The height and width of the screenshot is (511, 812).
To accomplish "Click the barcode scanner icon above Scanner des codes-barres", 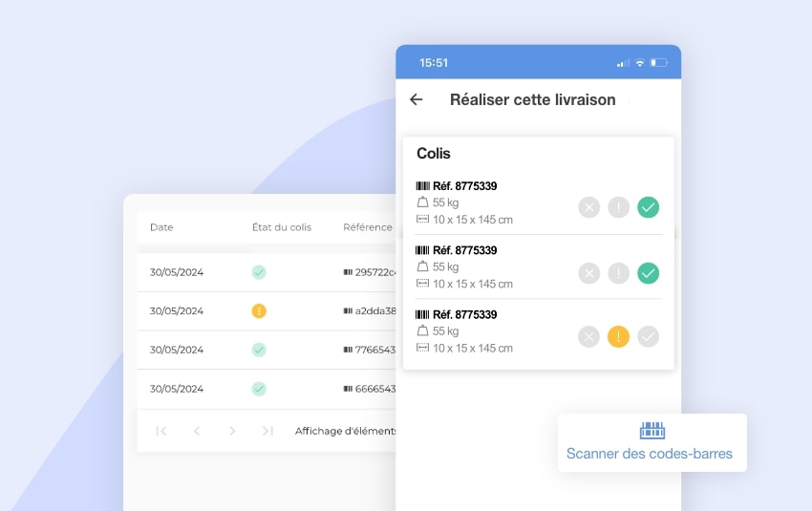I will 652,431.
